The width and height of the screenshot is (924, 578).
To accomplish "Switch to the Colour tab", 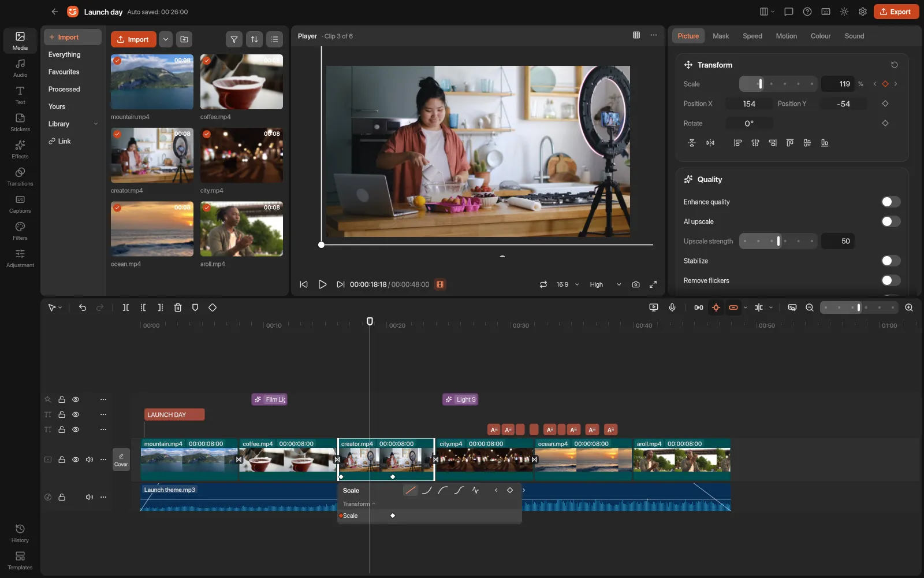I will pos(820,36).
